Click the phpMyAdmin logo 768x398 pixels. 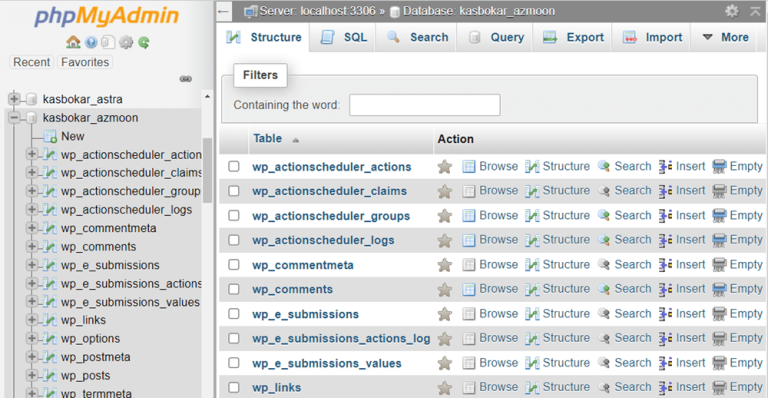pyautogui.click(x=106, y=16)
